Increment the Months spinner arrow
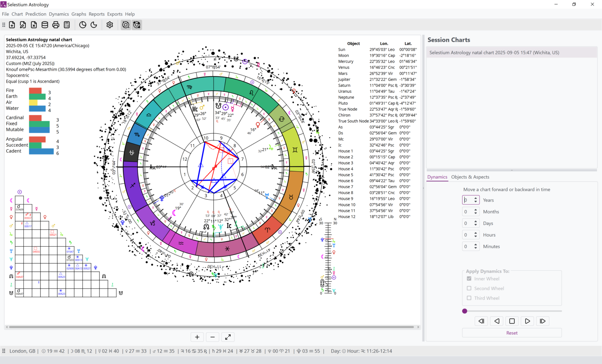602x364 pixels. (476, 210)
